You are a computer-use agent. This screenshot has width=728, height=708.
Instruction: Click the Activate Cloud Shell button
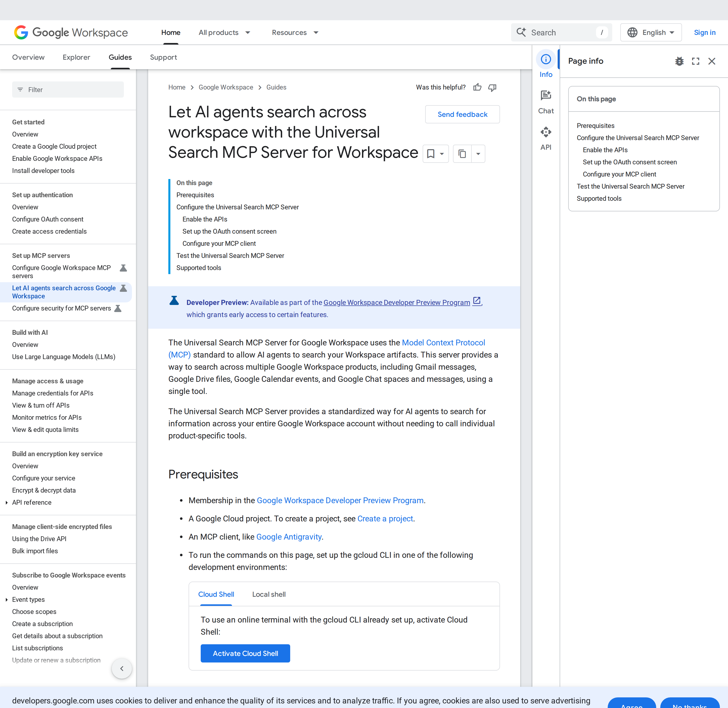tap(245, 653)
